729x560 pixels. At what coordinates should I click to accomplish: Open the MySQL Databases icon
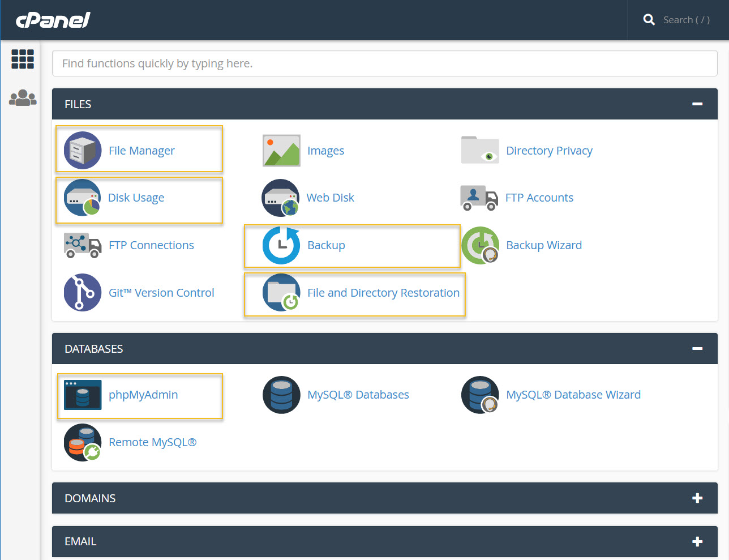point(281,395)
